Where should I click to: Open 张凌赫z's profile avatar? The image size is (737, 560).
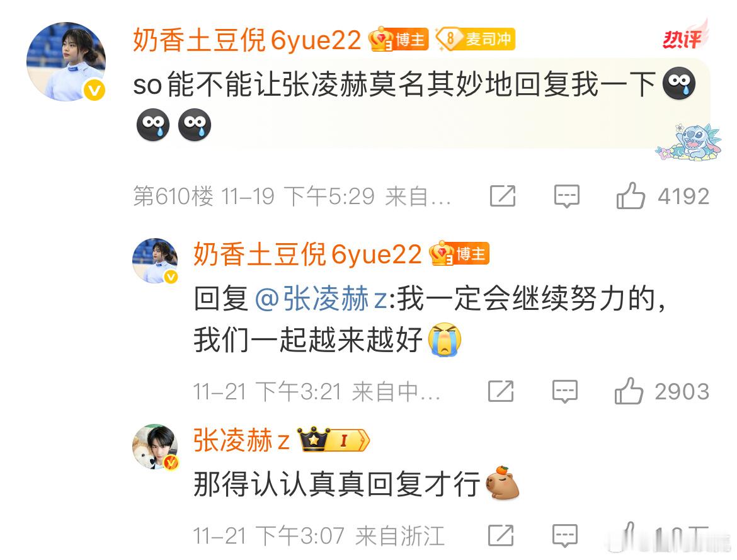(155, 447)
